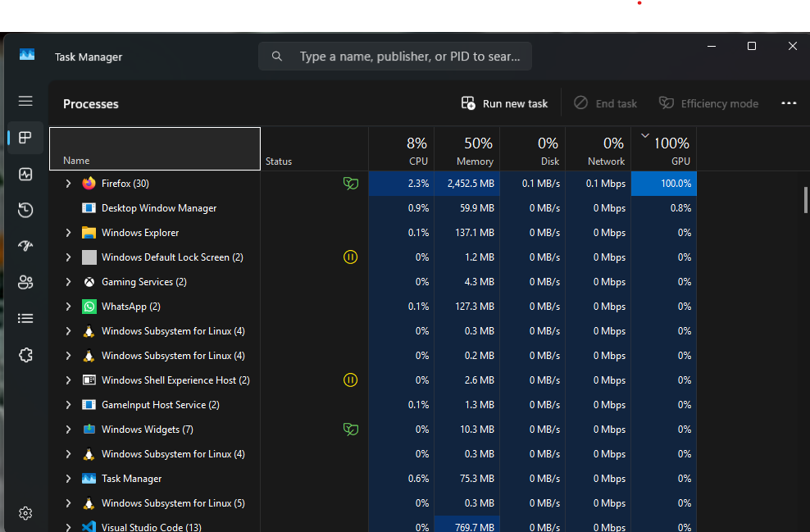
Task: Sort processes by Memory column
Action: point(467,148)
